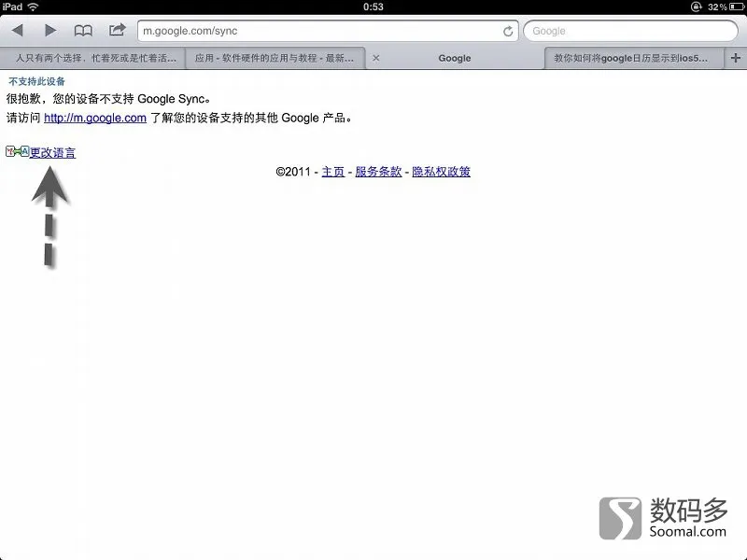Focus the m.google.com/sync address bar
This screenshot has height=560, width=747.
(328, 31)
